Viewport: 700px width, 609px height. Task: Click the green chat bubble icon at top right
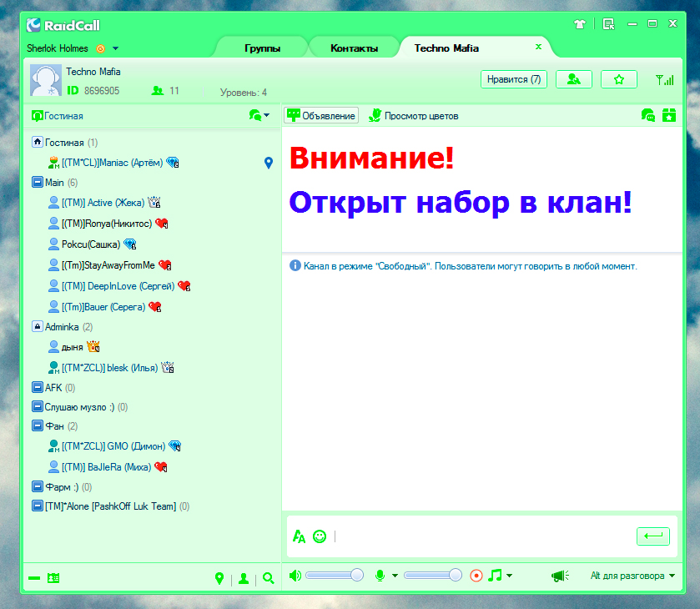647,115
